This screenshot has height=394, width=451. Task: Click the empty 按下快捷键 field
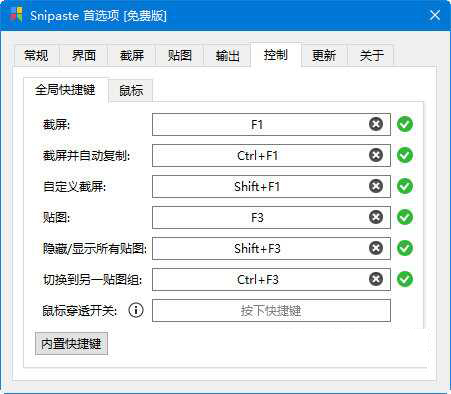click(271, 310)
